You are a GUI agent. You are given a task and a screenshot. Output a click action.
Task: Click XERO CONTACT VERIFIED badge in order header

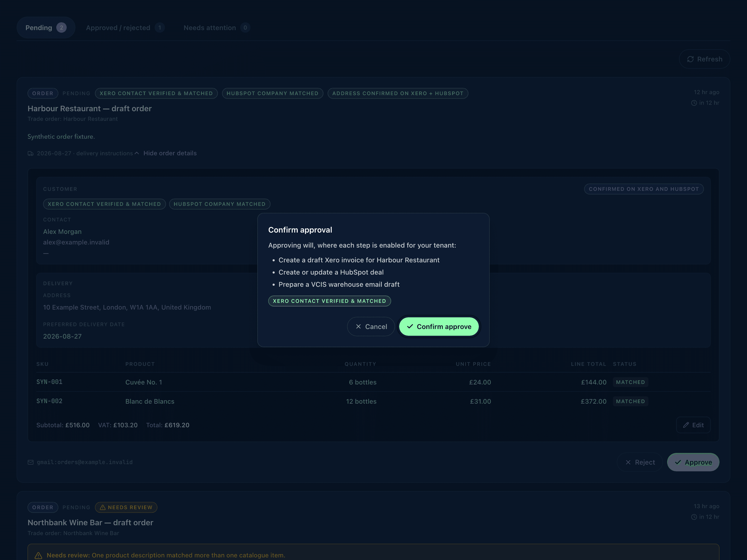[x=156, y=94]
